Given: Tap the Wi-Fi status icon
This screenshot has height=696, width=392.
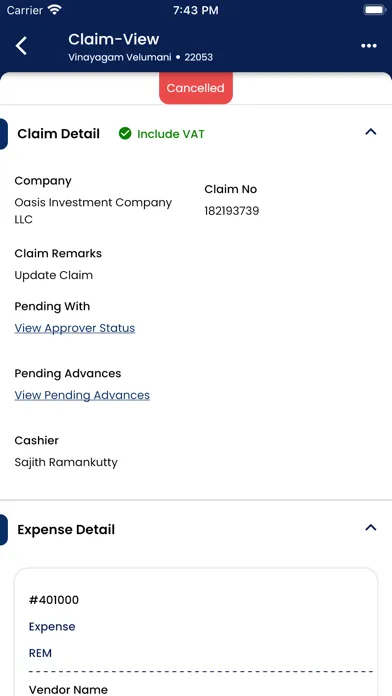Looking at the screenshot, I should point(55,10).
